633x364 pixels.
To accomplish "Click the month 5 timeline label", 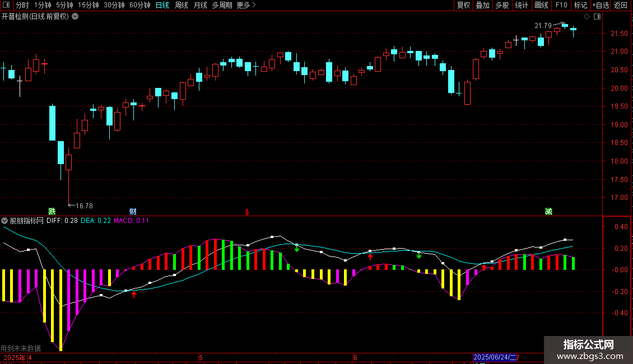I will click(201, 357).
